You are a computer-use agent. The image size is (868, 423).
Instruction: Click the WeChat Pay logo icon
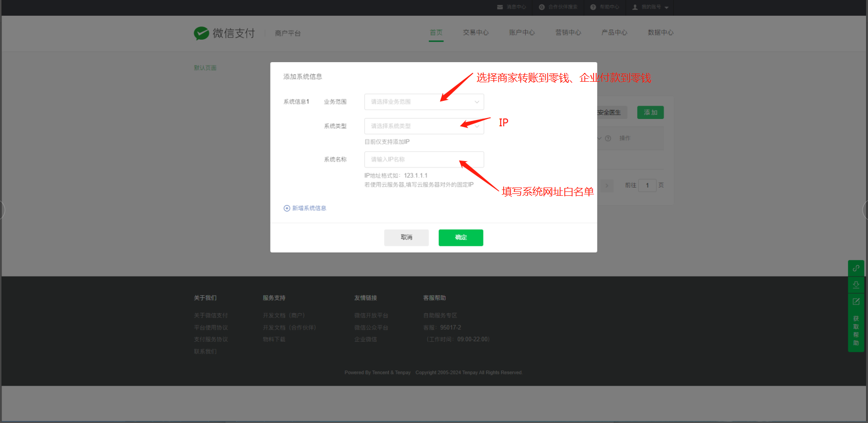[x=201, y=33]
